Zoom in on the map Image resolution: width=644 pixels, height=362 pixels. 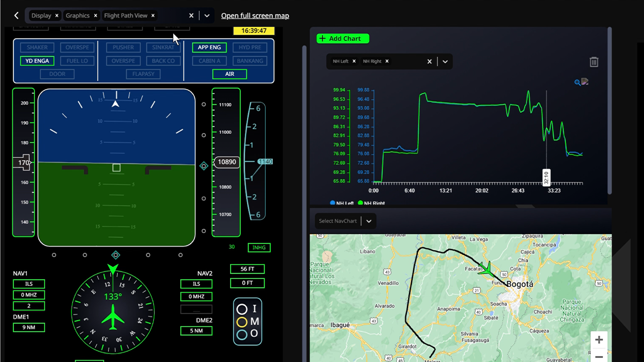[599, 340]
